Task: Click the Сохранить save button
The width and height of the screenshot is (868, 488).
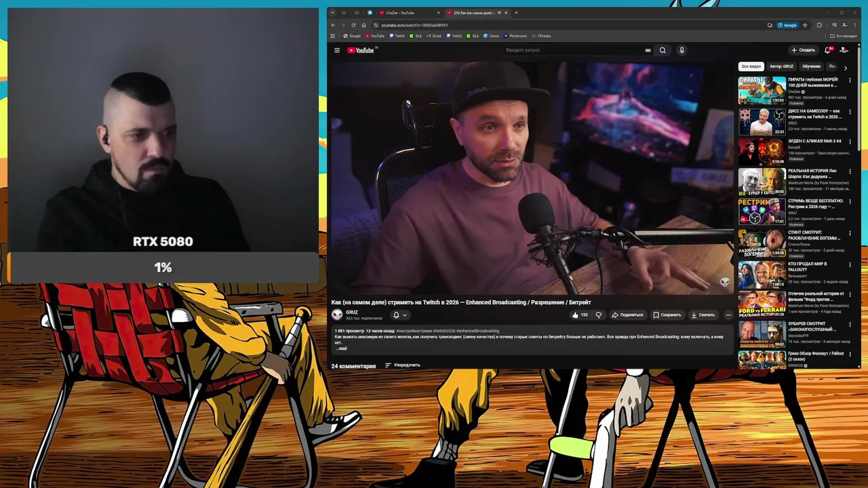Action: 667,314
